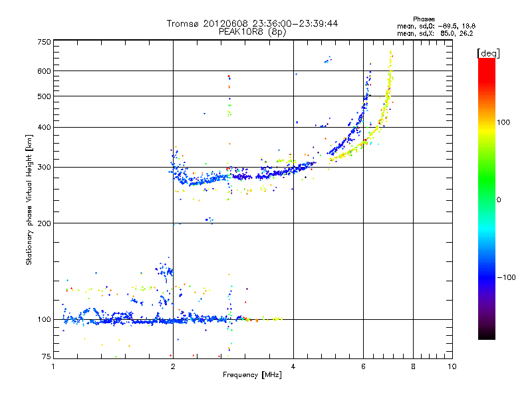Click the black bottom of the phase colorbar
The image size is (532, 399).
coord(487,335)
